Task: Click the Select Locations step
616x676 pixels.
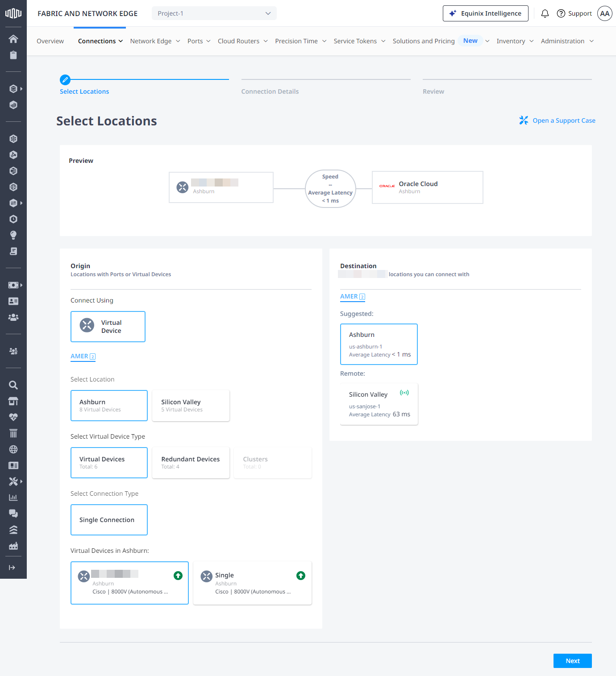Action: pyautogui.click(x=84, y=91)
